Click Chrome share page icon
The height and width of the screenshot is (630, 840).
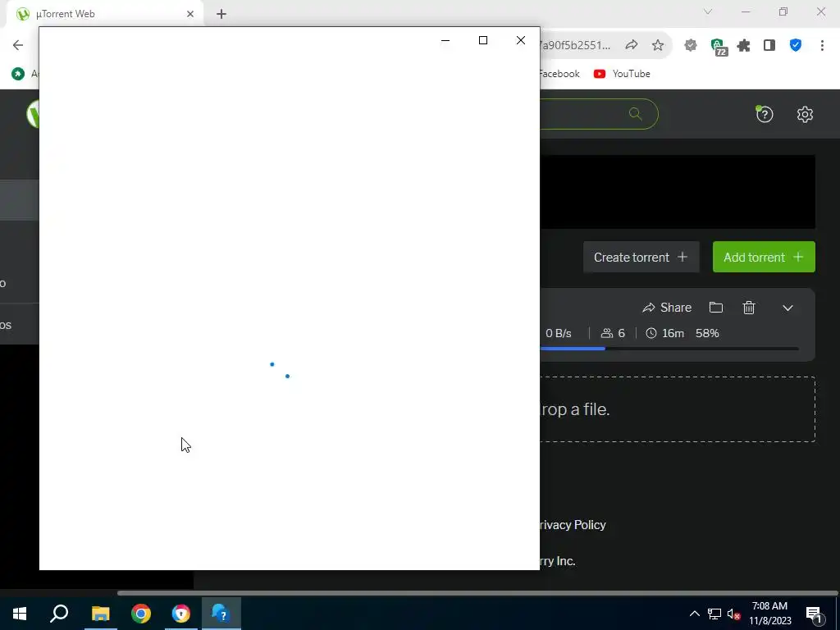pos(632,46)
